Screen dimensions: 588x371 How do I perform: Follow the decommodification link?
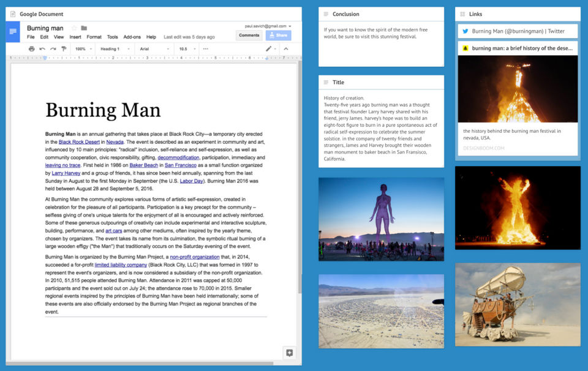tap(178, 157)
